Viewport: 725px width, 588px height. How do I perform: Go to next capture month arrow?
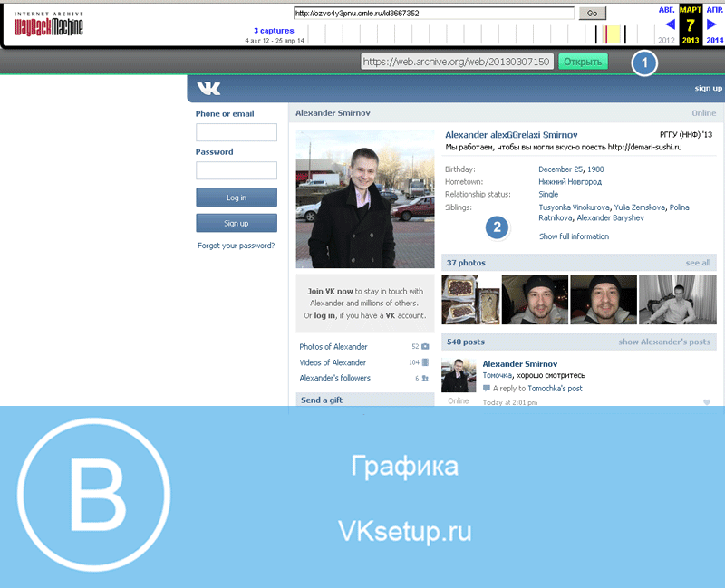[712, 24]
